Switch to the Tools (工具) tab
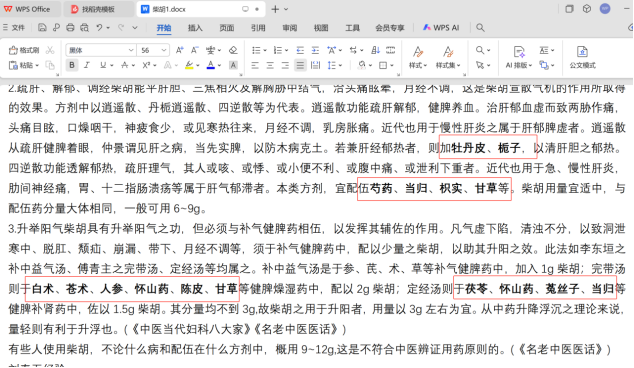 coord(352,27)
